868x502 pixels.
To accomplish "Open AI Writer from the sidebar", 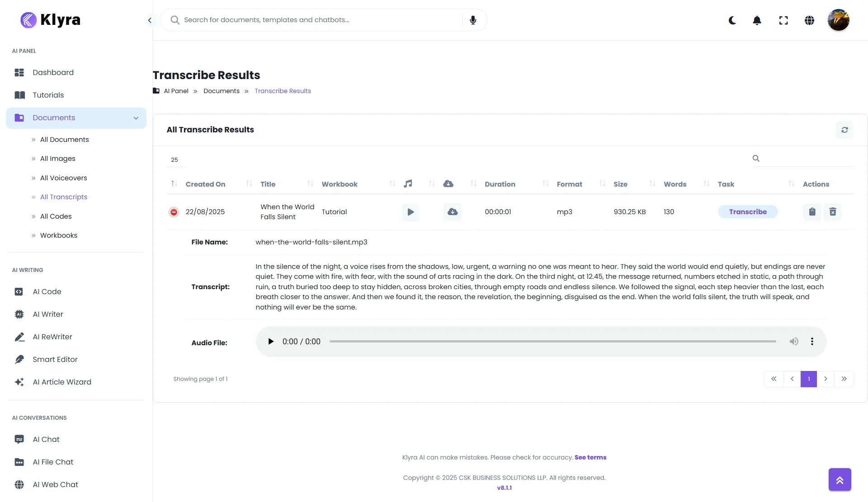I will [47, 314].
